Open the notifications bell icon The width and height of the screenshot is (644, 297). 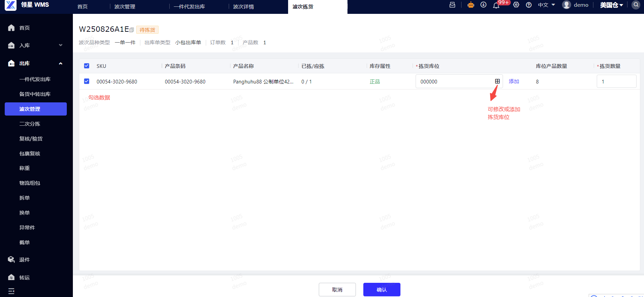coord(496,5)
